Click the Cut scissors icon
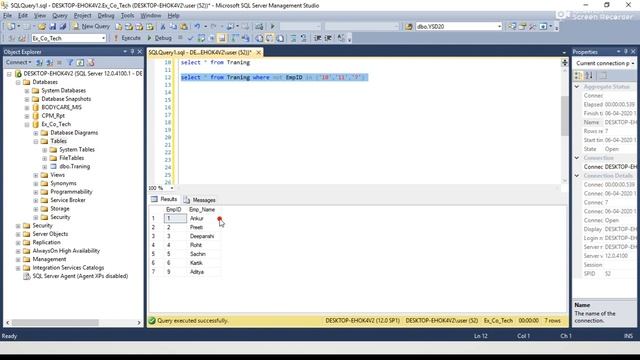The height and width of the screenshot is (360, 640). point(162,27)
